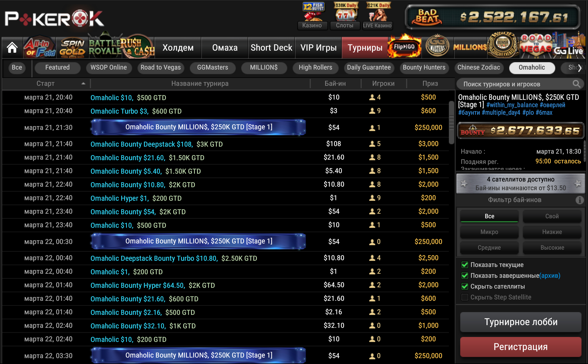
Task: Toggle the Показать завершенные checkbox
Action: coord(465,276)
